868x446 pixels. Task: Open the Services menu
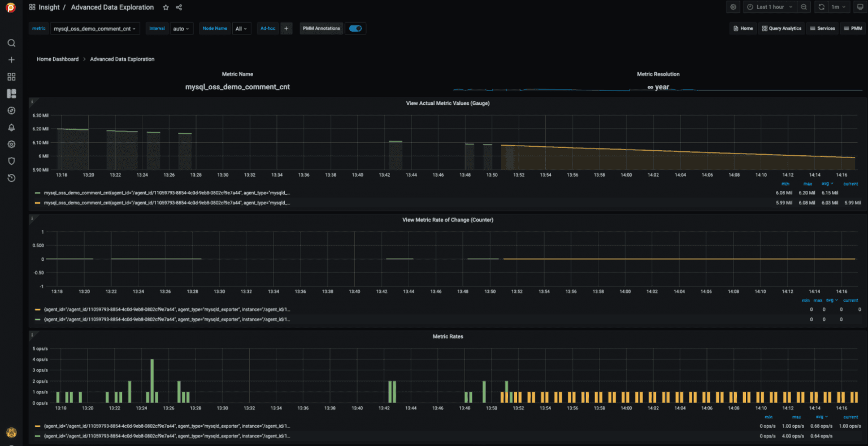[x=822, y=28]
